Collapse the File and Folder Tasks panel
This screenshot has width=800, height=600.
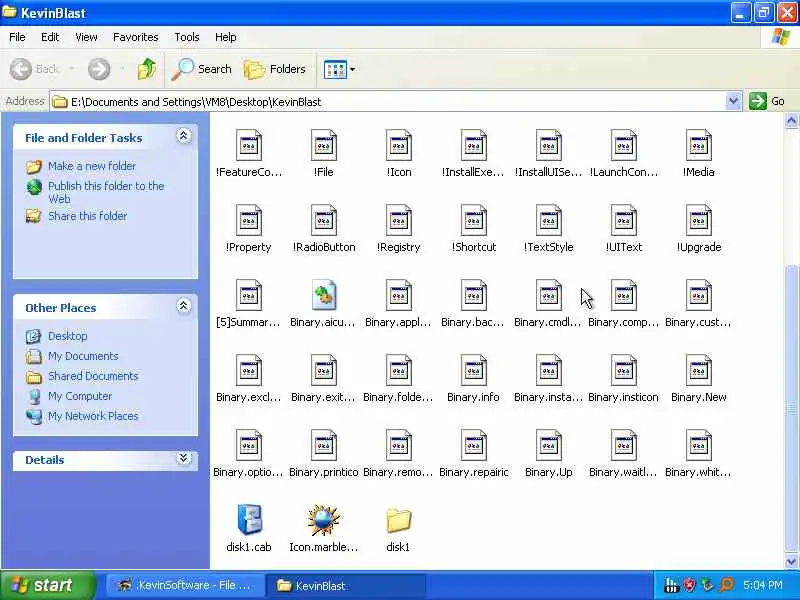coord(184,136)
